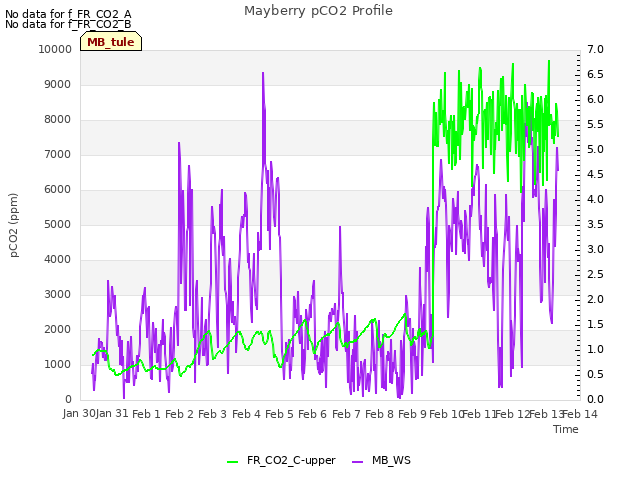The height and width of the screenshot is (480, 640).
Task: Click the Feb 8 date label
Action: [x=379, y=414]
